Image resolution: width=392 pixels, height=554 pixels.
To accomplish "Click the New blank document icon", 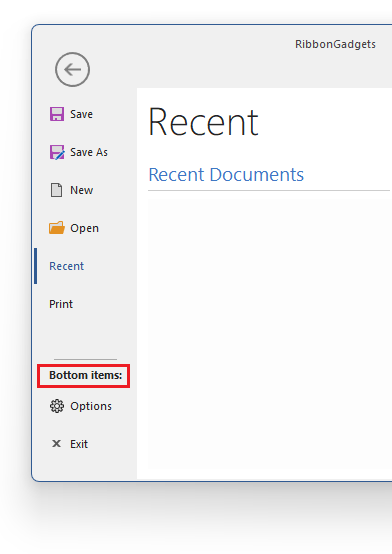I will click(57, 190).
